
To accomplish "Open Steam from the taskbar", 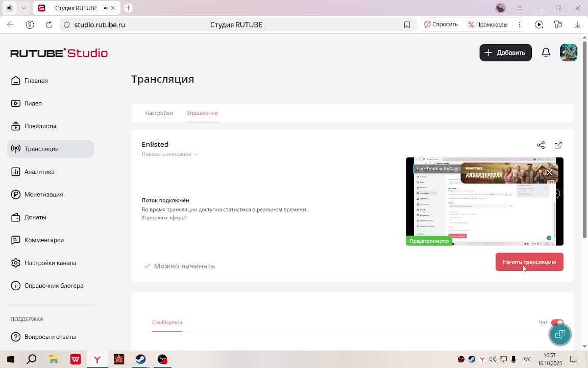I will [141, 359].
